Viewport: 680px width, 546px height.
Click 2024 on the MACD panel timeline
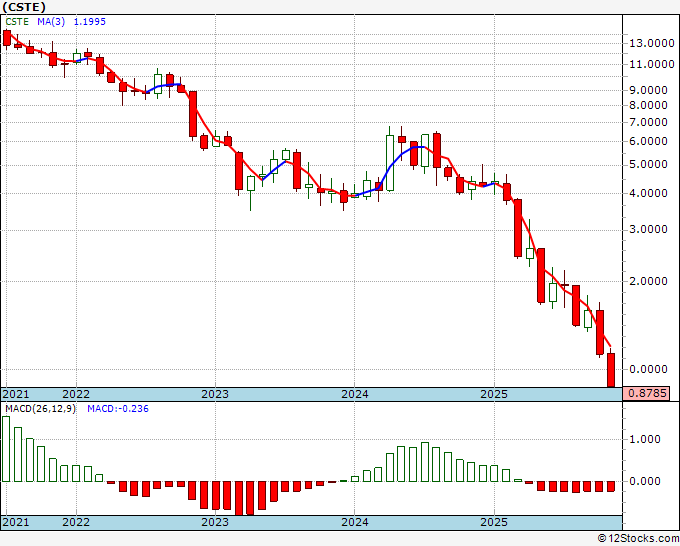click(355, 522)
